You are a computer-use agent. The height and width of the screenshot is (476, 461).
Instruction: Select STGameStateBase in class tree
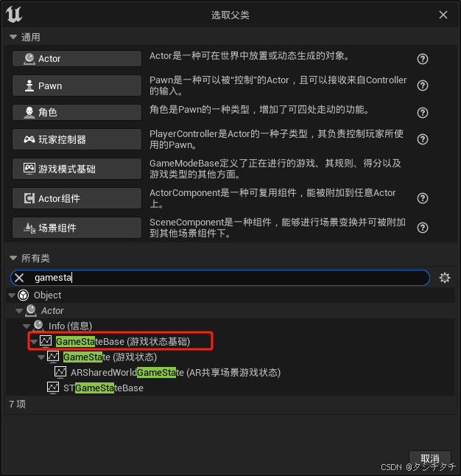[x=103, y=388]
